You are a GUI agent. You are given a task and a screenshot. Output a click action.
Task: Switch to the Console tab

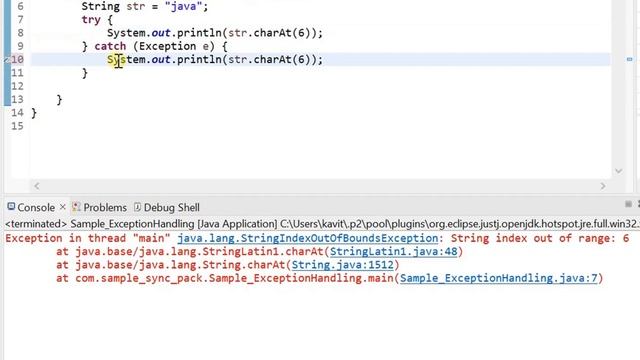[36, 207]
